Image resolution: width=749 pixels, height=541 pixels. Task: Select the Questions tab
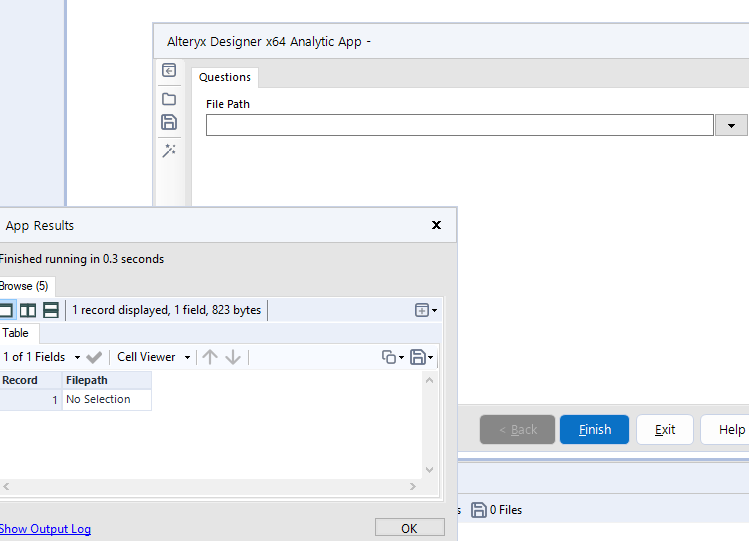[225, 77]
